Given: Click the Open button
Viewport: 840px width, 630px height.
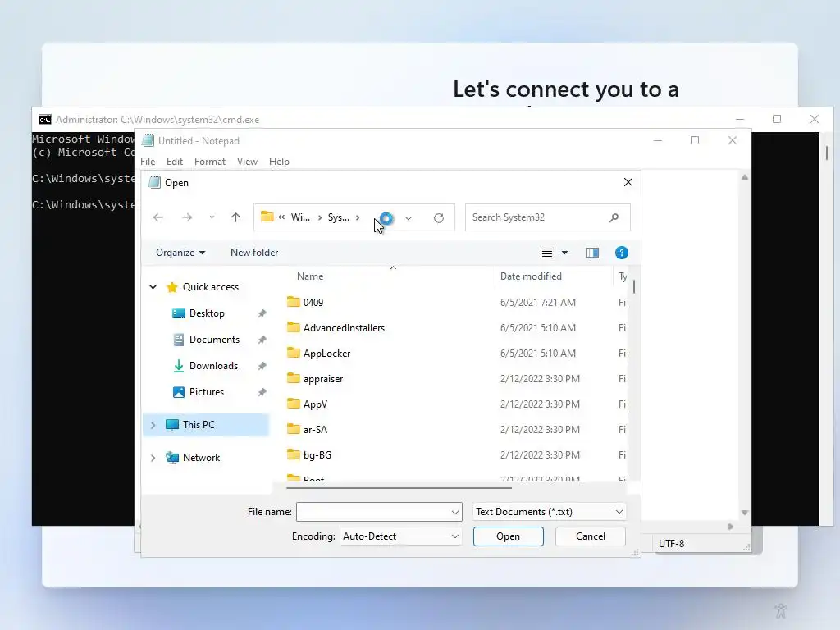Looking at the screenshot, I should click(509, 536).
